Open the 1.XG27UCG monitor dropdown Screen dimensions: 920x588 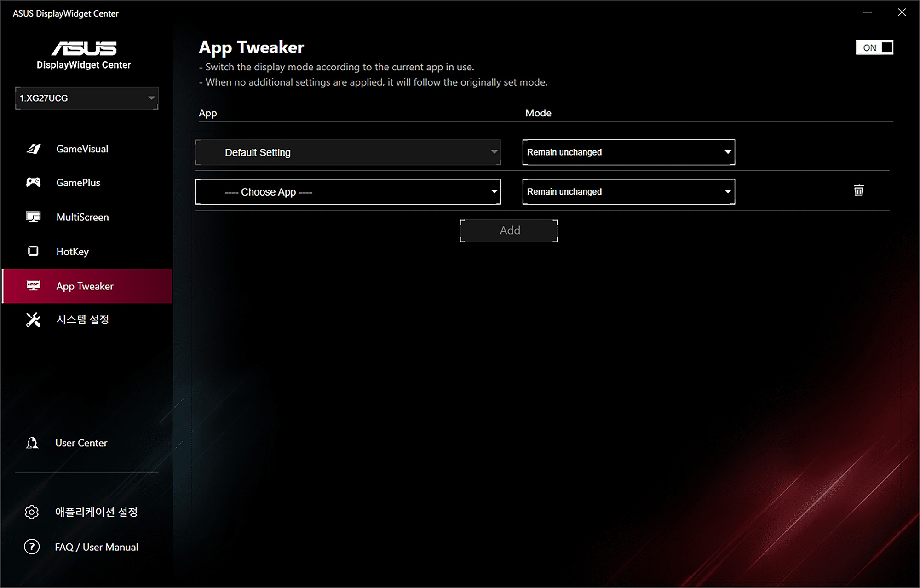pyautogui.click(x=86, y=98)
